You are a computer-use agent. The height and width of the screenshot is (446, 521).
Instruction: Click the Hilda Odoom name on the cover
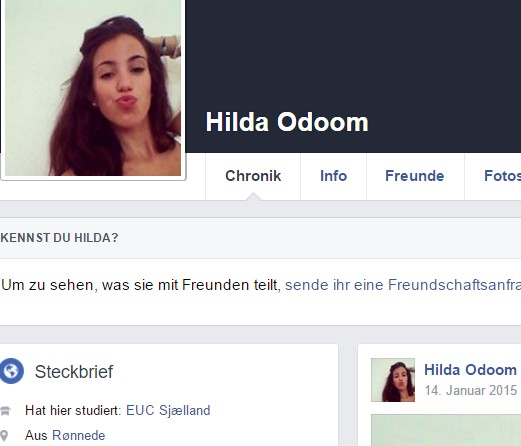click(287, 122)
